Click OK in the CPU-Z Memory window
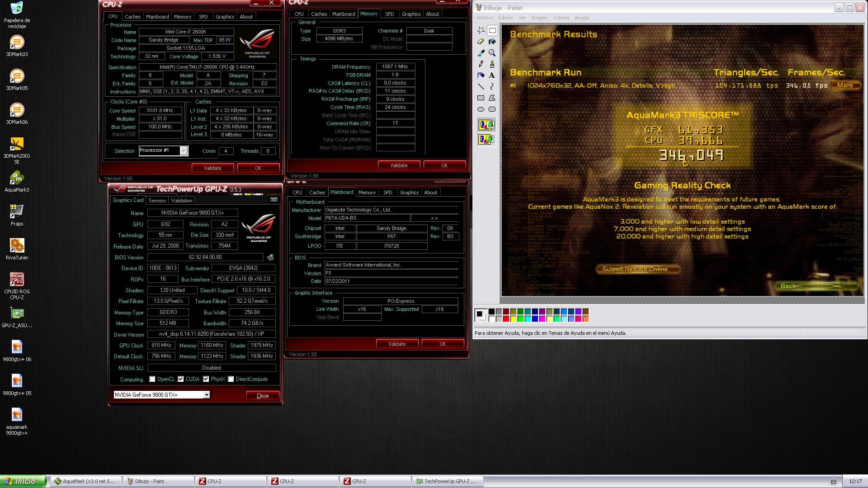 pos(444,165)
